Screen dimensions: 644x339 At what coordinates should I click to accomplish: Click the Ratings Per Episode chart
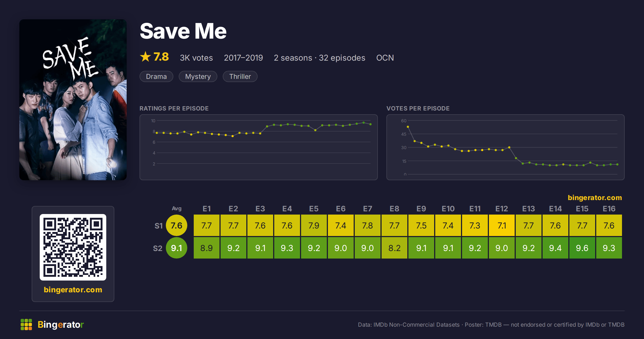pyautogui.click(x=259, y=147)
